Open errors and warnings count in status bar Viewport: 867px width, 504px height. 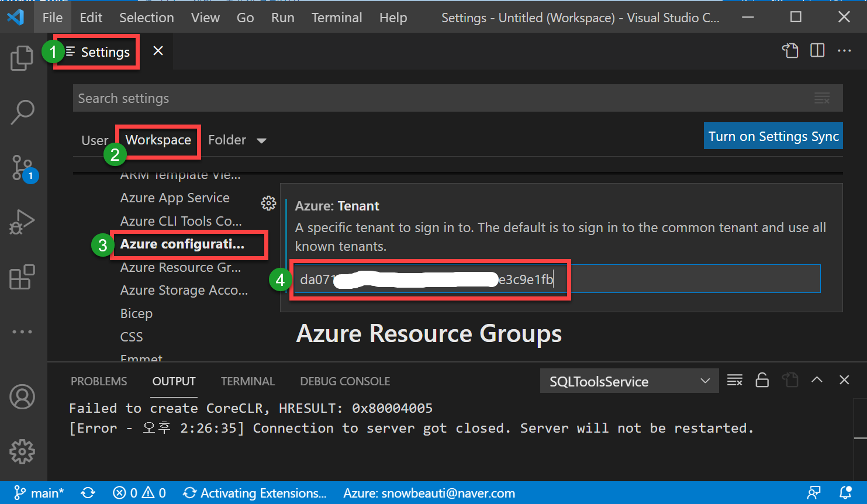[x=139, y=493]
